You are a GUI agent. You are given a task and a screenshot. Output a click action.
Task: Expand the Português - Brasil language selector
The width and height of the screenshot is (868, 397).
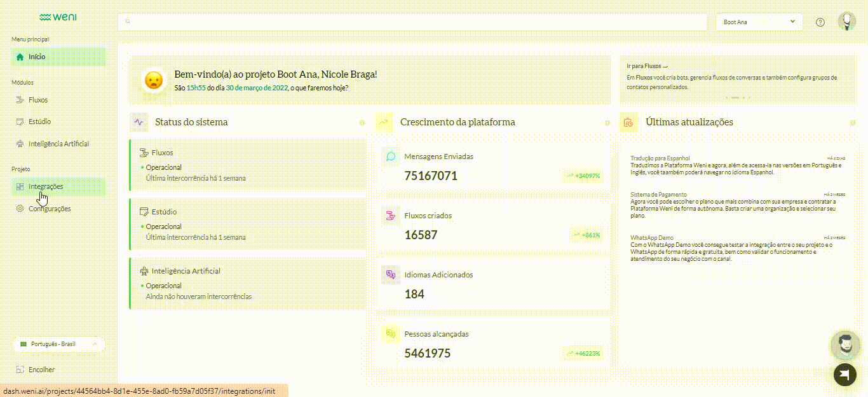58,344
